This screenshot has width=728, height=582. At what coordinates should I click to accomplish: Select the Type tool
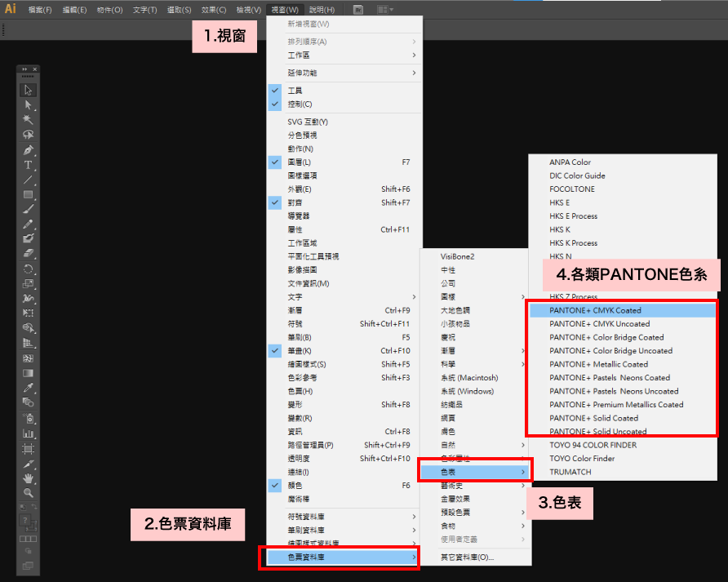point(28,165)
